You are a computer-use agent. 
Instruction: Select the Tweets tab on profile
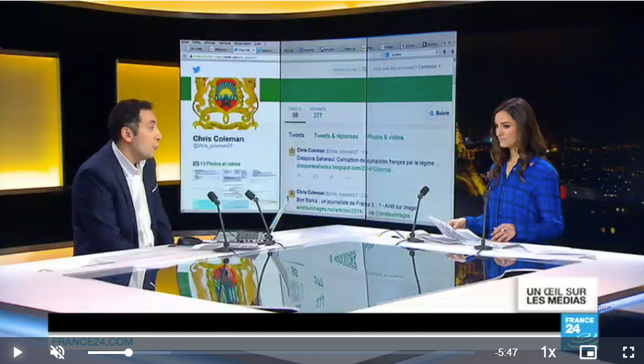click(x=296, y=136)
